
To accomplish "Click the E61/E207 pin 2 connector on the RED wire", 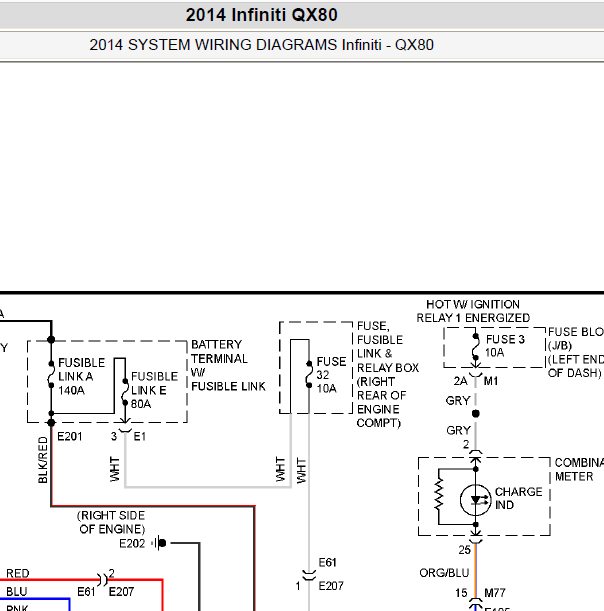I will point(102,580).
